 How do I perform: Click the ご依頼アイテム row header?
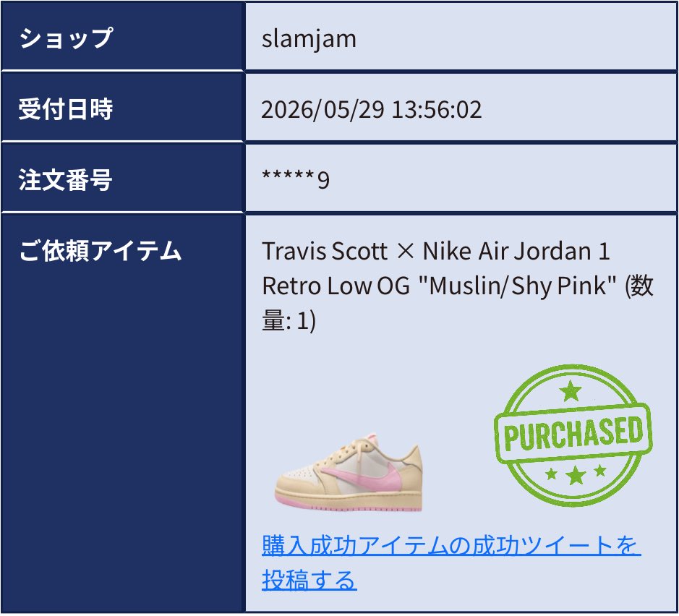(100, 251)
